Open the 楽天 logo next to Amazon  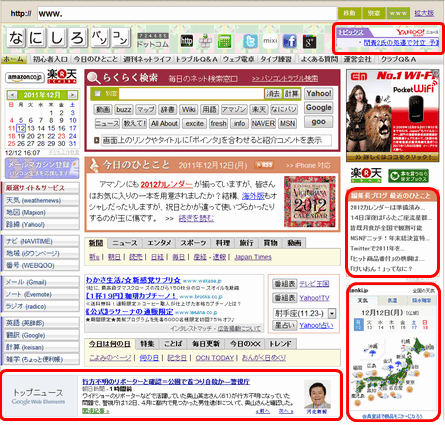point(62,76)
